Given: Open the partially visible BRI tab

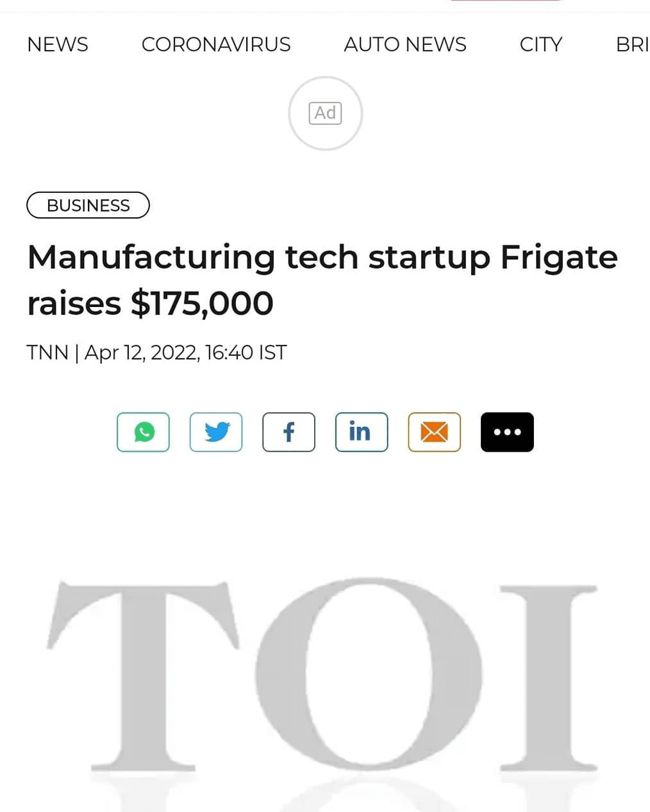Looking at the screenshot, I should point(633,44).
